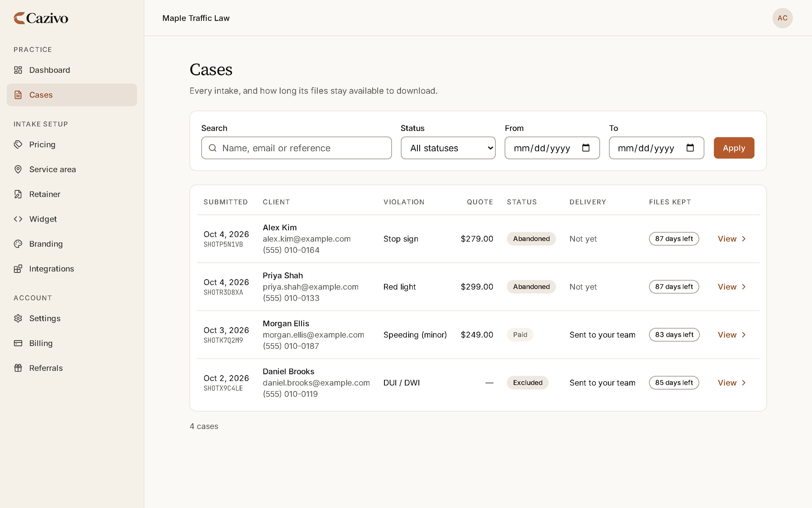Open the Service area menu item
812x508 pixels.
click(72, 169)
